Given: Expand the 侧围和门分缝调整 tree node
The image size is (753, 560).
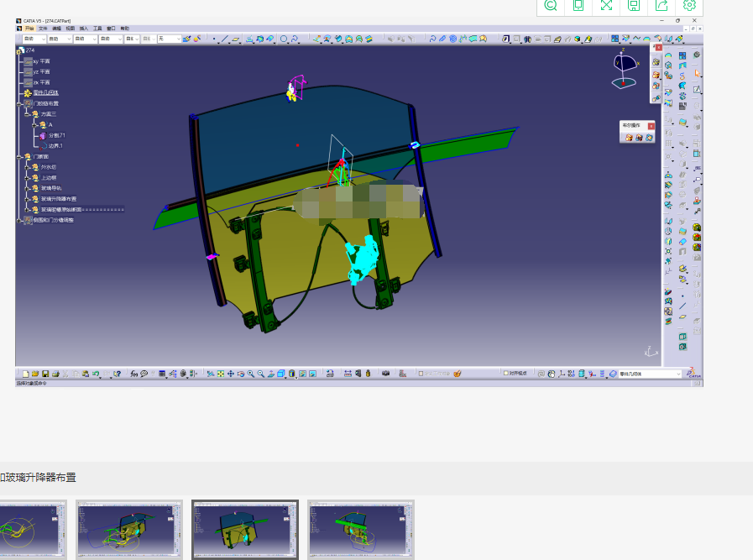Looking at the screenshot, I should (19, 220).
